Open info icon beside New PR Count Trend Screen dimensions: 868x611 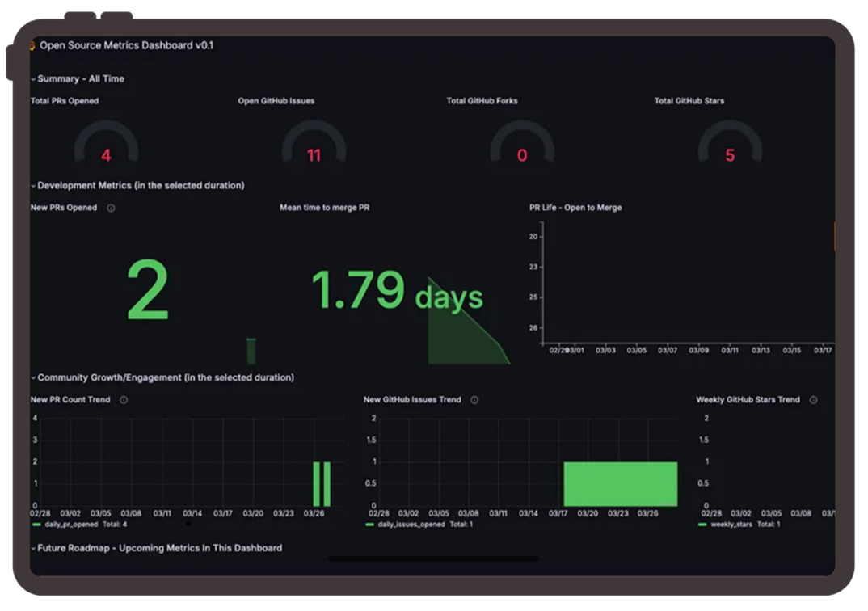[124, 400]
